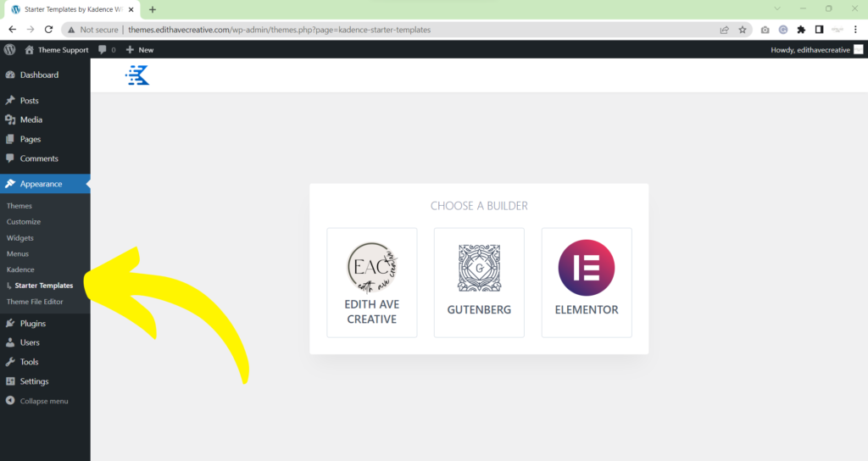Click the Elementor logo icon
Image resolution: width=868 pixels, height=461 pixels.
586,268
